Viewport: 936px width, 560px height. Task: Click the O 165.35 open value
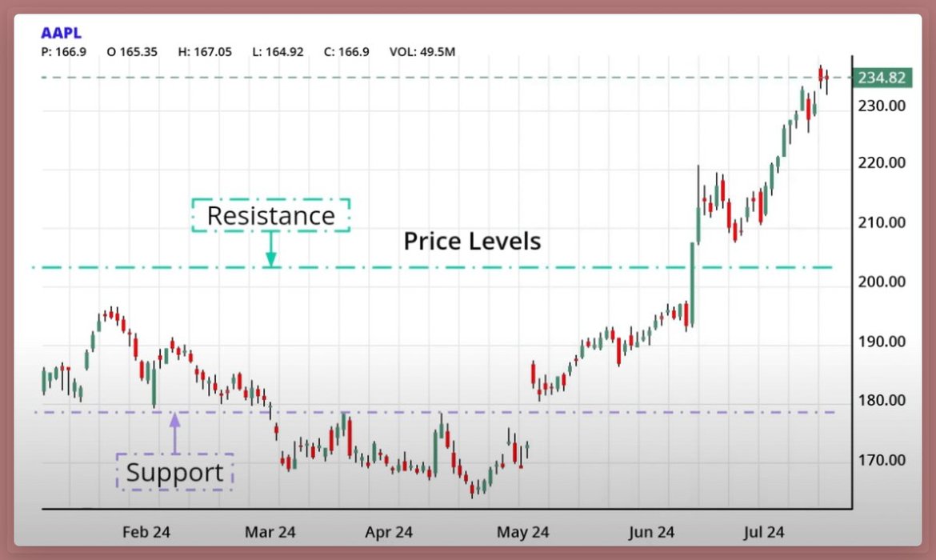pyautogui.click(x=132, y=52)
